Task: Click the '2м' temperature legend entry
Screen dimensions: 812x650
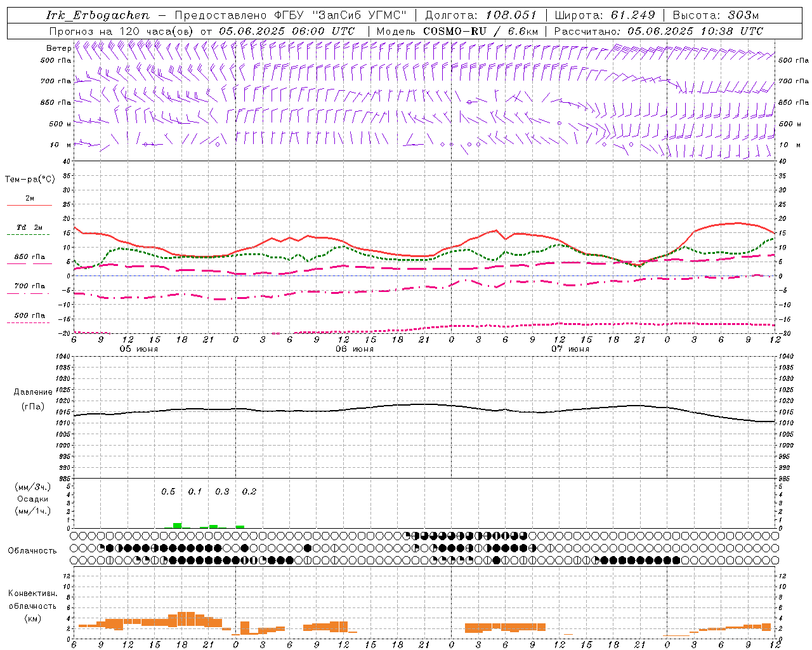Action: click(x=30, y=199)
